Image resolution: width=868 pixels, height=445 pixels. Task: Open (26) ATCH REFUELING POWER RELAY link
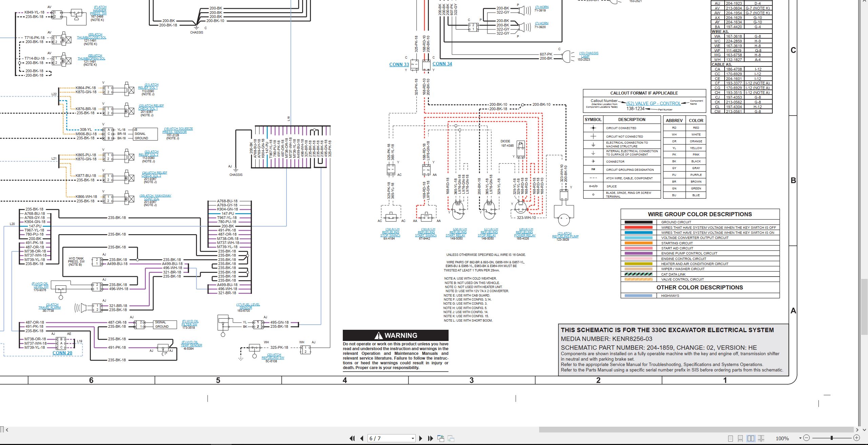pyautogui.click(x=525, y=232)
